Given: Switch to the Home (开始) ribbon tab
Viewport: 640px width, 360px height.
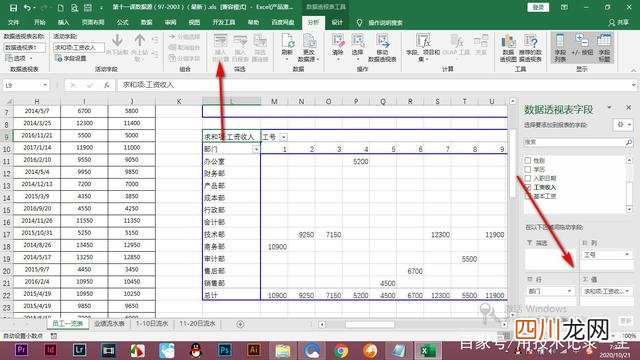Looking at the screenshot, I should pyautogui.click(x=40, y=22).
